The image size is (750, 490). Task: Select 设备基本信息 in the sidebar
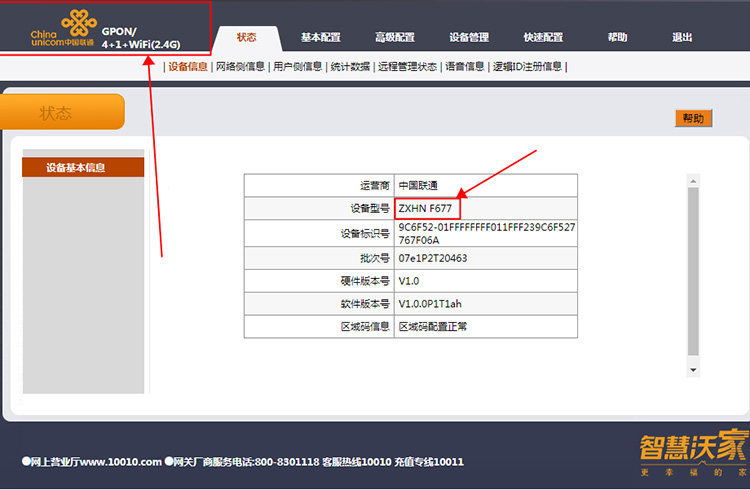point(83,167)
